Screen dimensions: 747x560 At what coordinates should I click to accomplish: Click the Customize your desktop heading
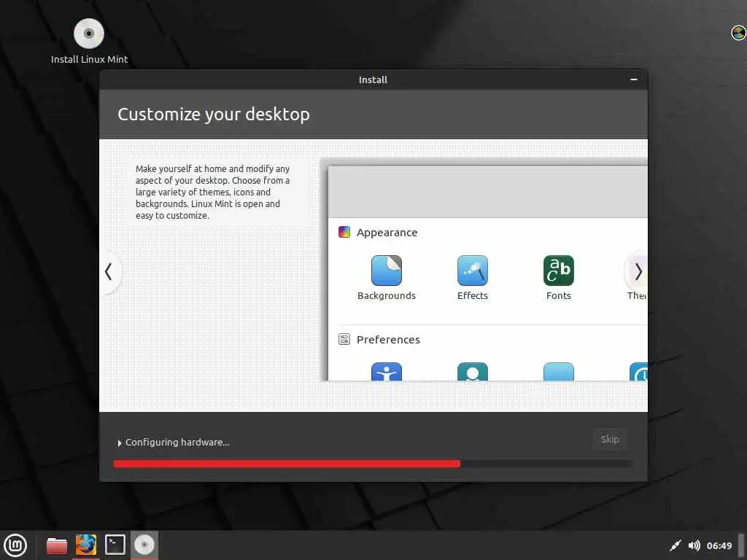click(x=214, y=114)
